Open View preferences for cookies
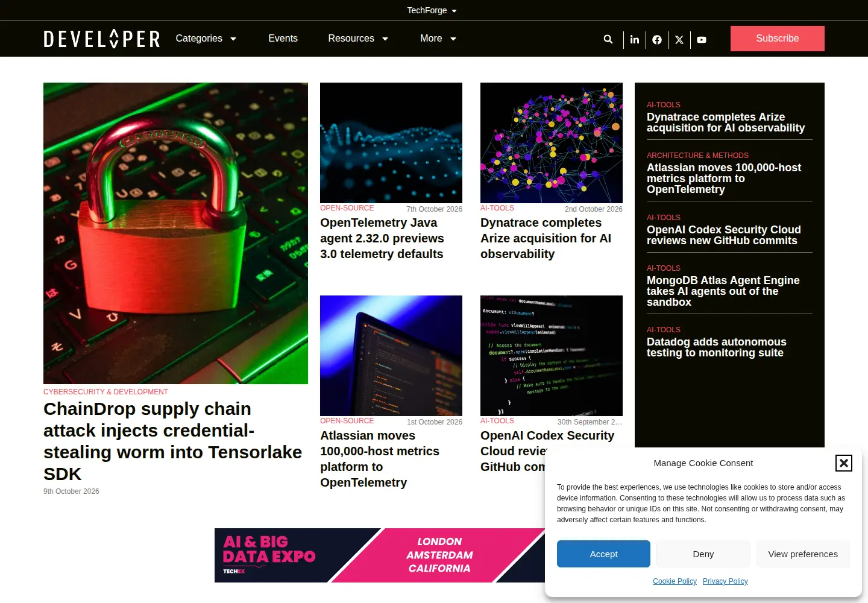868x603 pixels. coord(803,554)
